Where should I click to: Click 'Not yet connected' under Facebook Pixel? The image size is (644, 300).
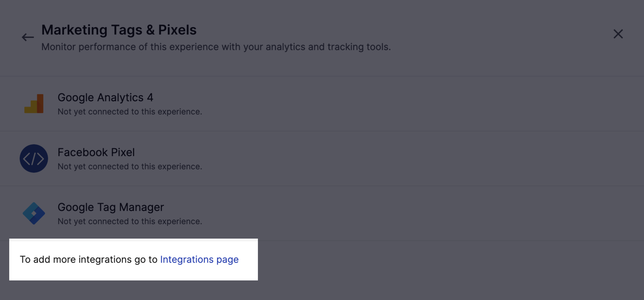point(130,166)
